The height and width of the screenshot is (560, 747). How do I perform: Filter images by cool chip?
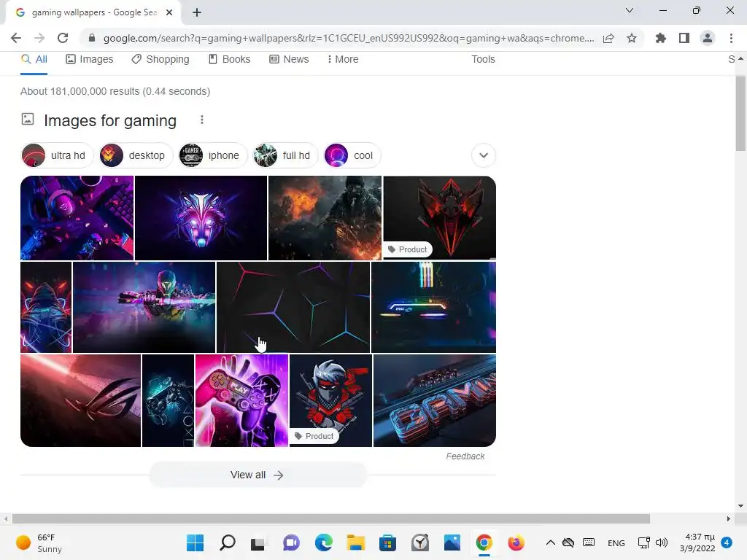(x=352, y=155)
